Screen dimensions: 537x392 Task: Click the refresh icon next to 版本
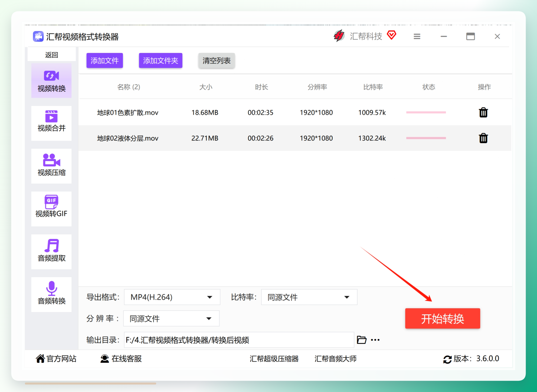click(x=447, y=359)
